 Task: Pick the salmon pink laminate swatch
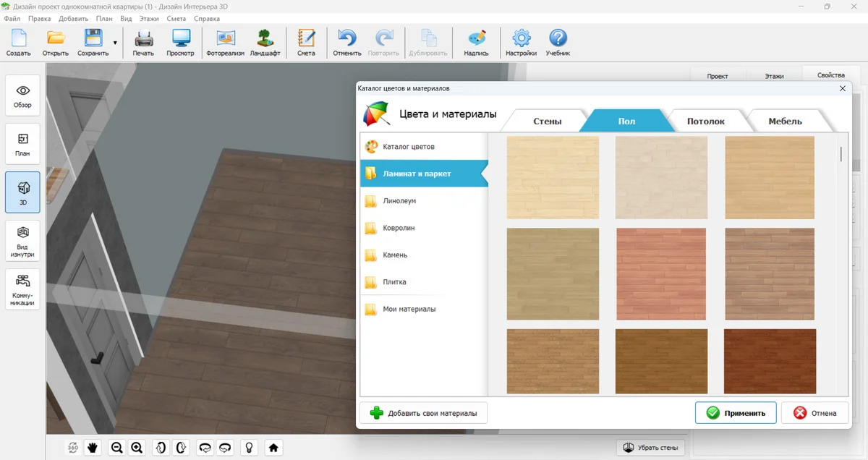pos(662,274)
